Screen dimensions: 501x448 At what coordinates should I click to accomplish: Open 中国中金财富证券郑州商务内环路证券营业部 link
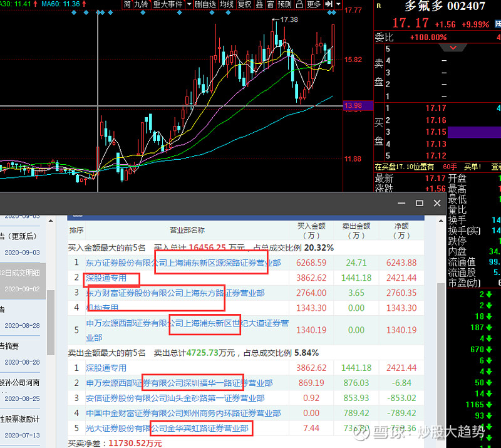click(183, 413)
